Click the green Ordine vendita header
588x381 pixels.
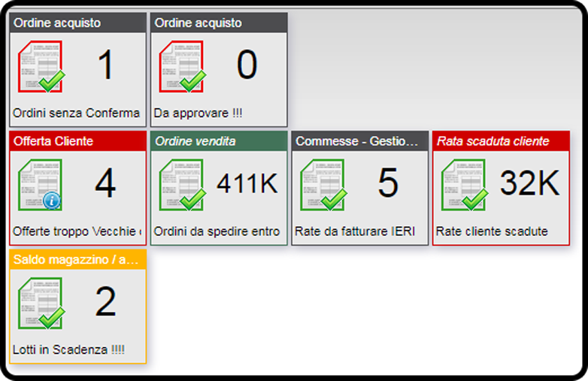[x=219, y=141]
